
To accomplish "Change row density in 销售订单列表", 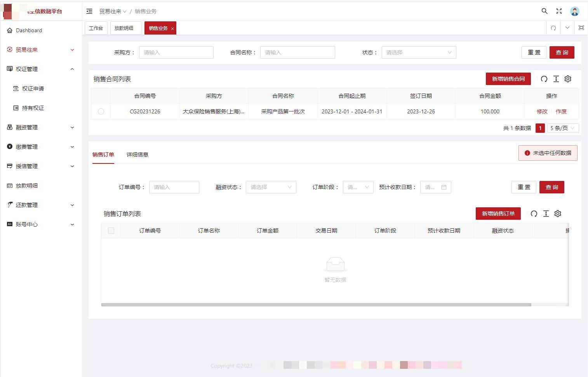I will pyautogui.click(x=546, y=214).
